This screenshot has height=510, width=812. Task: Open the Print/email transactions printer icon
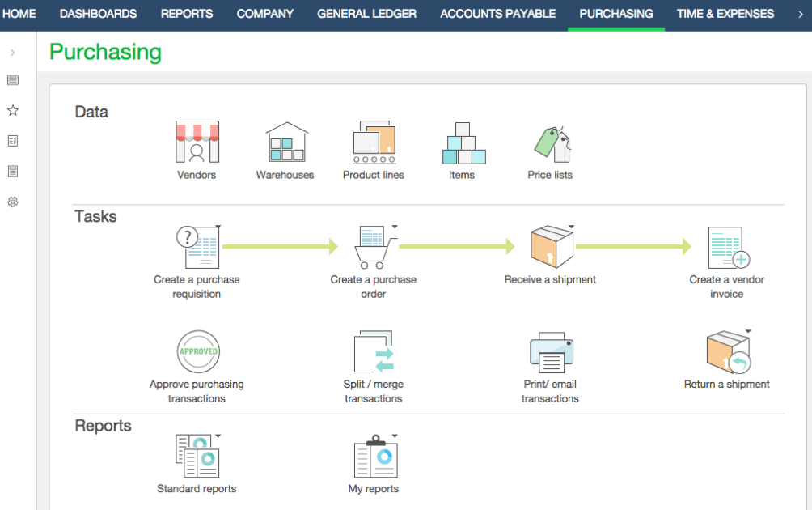pos(550,351)
